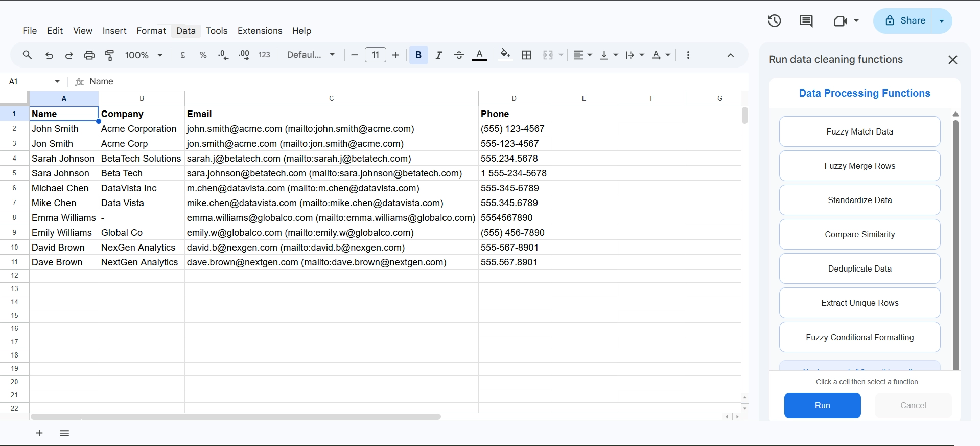
Task: Redo the last action
Action: tap(69, 55)
